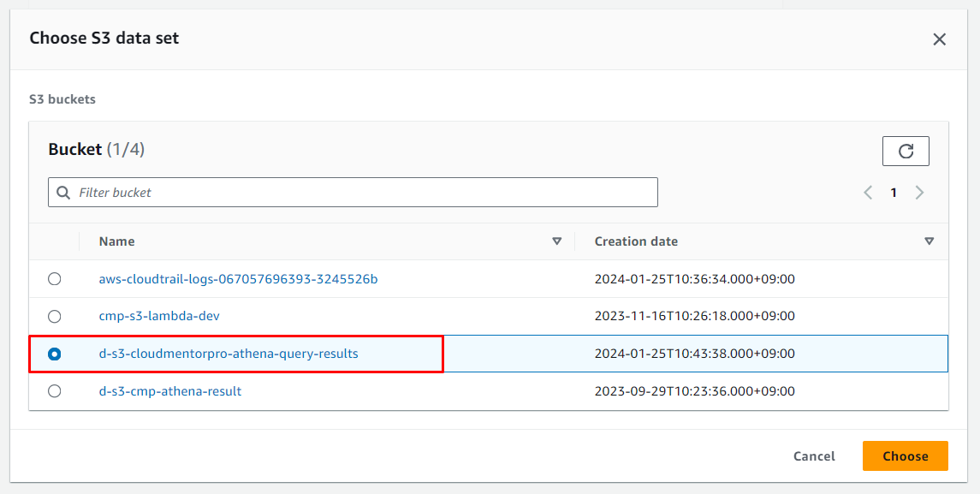Viewport: 980px width, 494px height.
Task: Go to previous page with left chevron
Action: pyautogui.click(x=868, y=193)
